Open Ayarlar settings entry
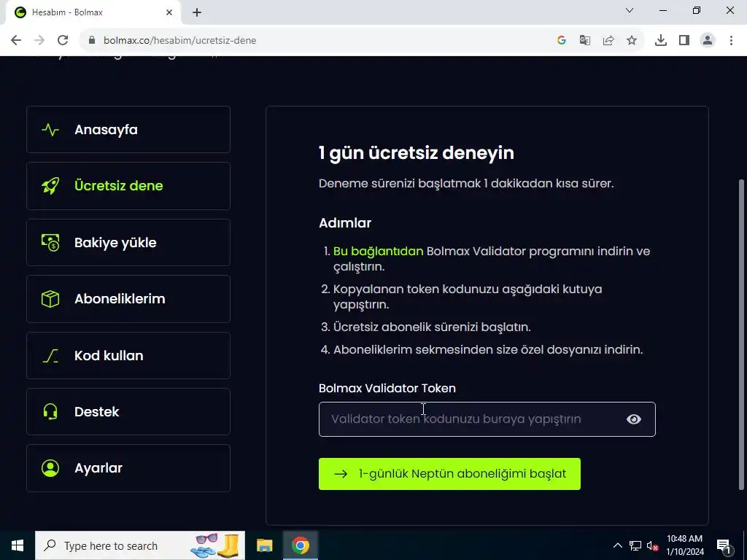The height and width of the screenshot is (560, 747). click(128, 468)
